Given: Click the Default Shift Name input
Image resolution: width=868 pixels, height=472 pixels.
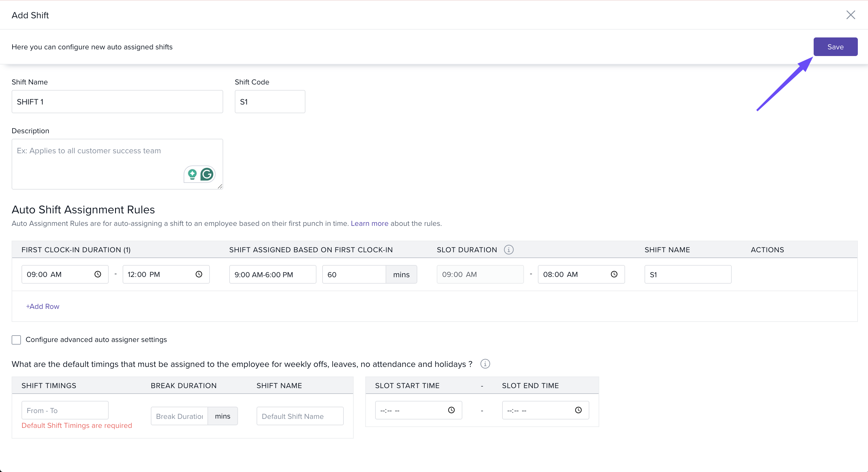Looking at the screenshot, I should [300, 416].
